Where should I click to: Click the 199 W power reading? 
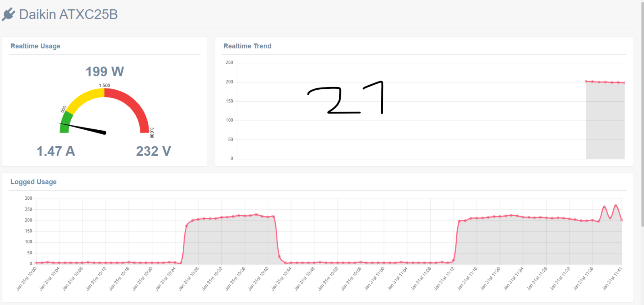tap(105, 72)
